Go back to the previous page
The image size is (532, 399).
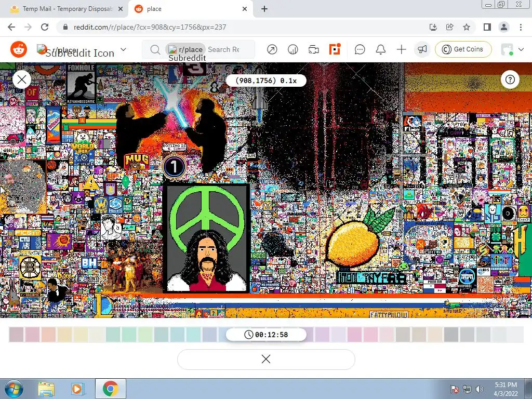point(11,27)
